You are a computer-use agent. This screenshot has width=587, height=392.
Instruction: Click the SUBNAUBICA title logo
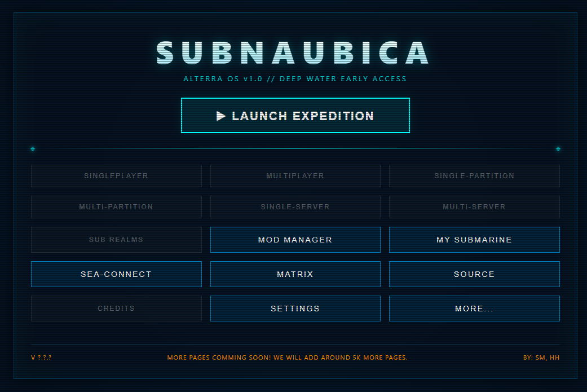coord(293,53)
